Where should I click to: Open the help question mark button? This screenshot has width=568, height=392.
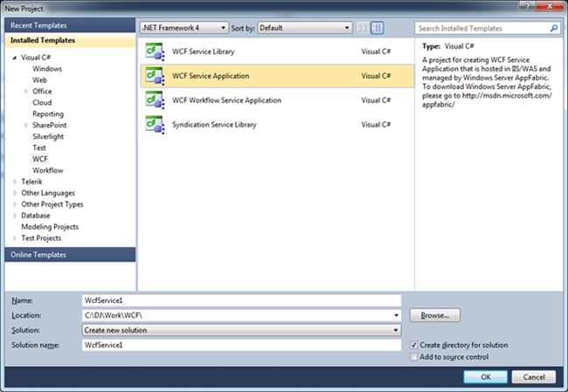pyautogui.click(x=527, y=6)
